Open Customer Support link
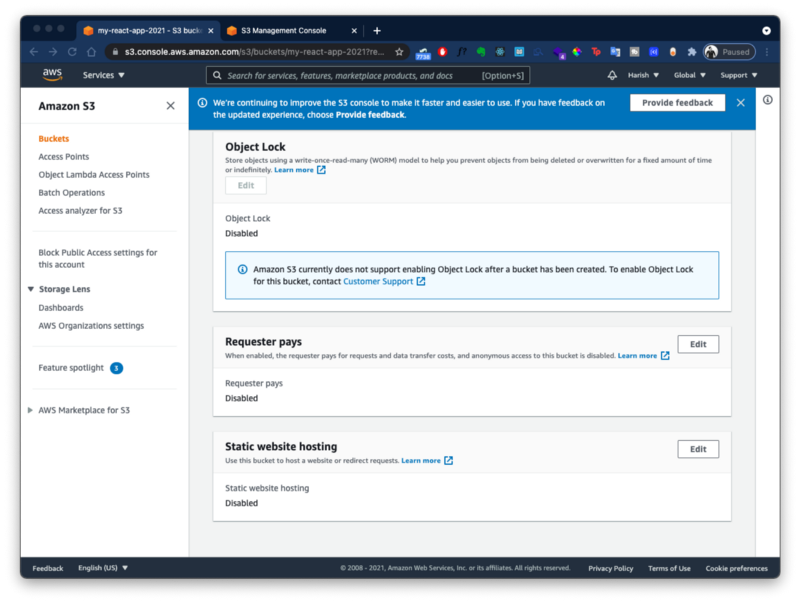Viewport: 800px width, 603px height. point(378,282)
